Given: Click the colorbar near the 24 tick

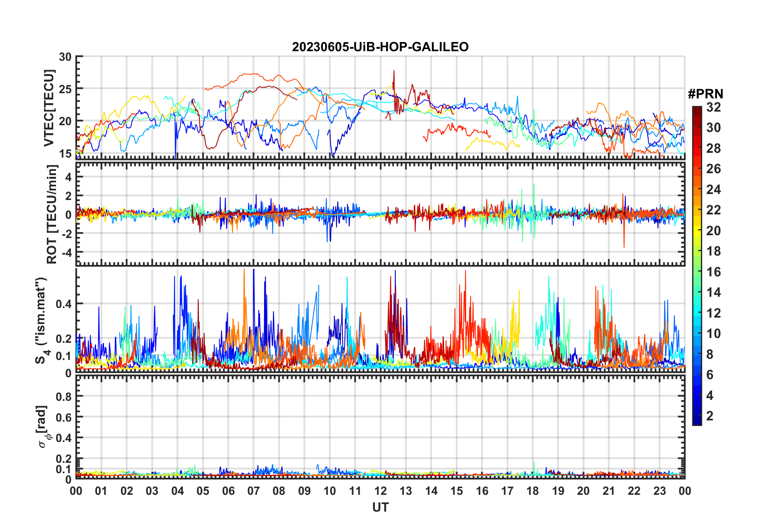Looking at the screenshot, I should tap(697, 190).
